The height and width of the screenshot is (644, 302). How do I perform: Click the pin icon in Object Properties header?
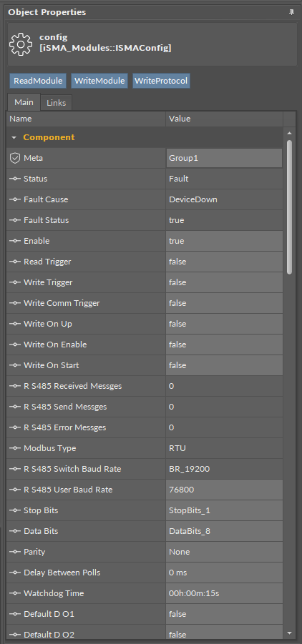pos(292,12)
